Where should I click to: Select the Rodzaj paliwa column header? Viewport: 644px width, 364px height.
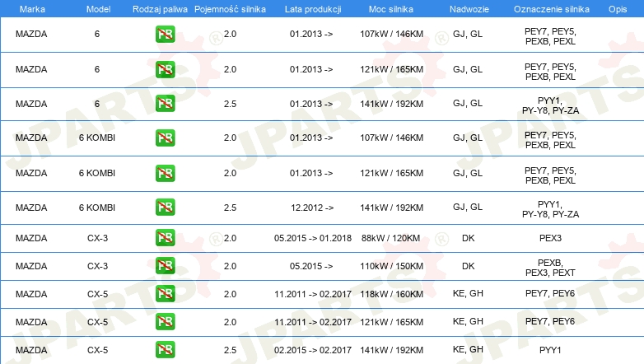pyautogui.click(x=161, y=9)
